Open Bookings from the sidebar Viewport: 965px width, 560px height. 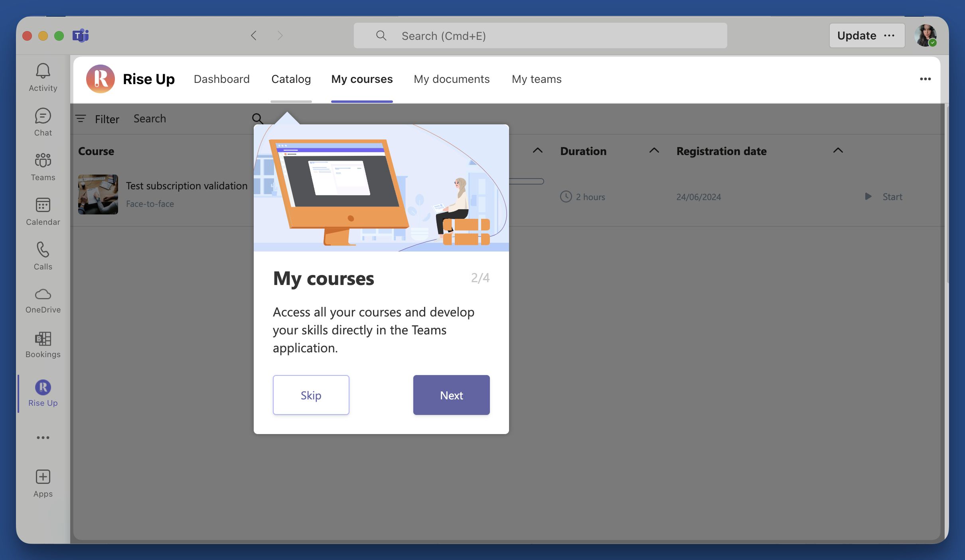[x=42, y=343]
